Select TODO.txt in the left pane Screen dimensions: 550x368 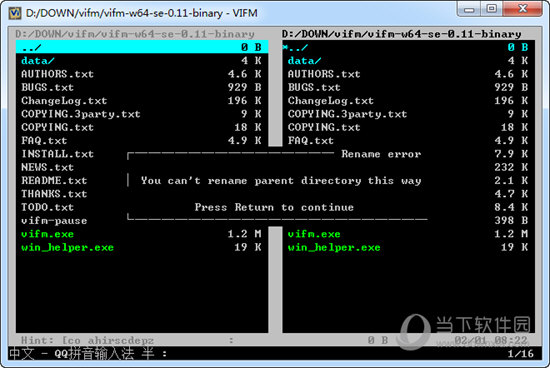coord(47,207)
